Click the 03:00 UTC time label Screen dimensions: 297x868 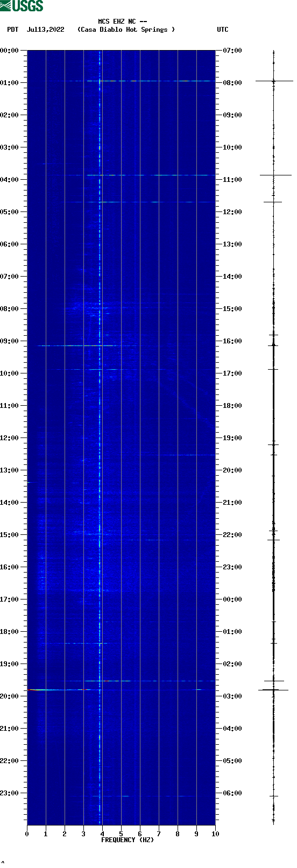tap(232, 696)
